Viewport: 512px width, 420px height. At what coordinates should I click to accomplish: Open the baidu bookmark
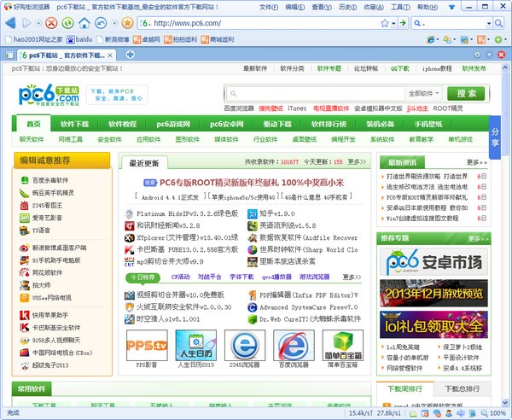click(x=79, y=39)
